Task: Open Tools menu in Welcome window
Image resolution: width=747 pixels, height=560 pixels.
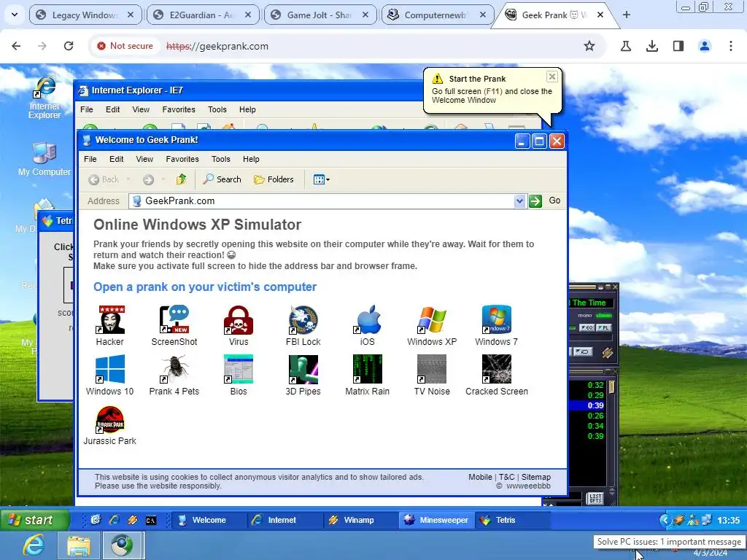Action: coord(220,159)
